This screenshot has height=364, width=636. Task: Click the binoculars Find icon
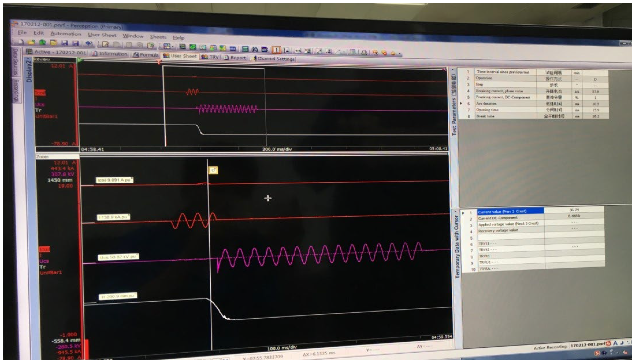click(x=255, y=49)
